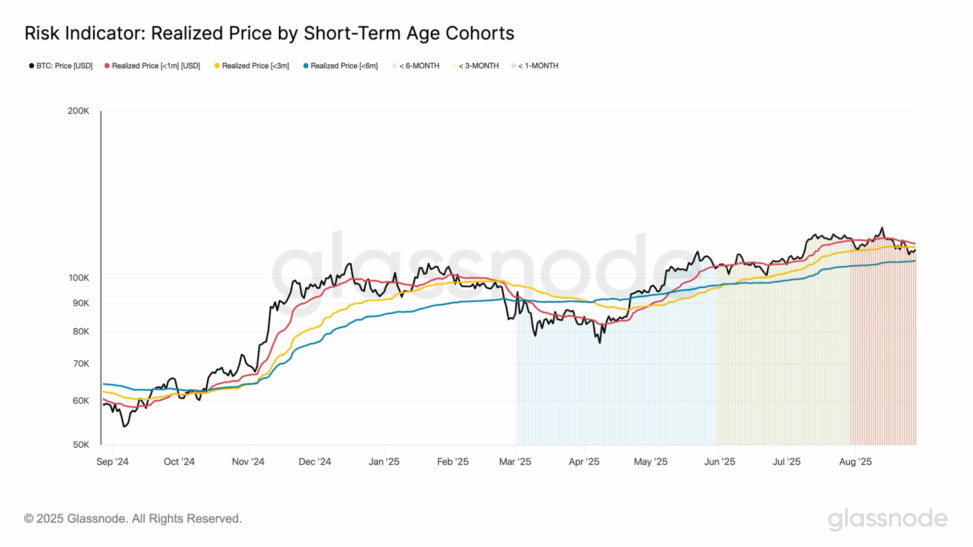Click the glassnode logo at bottom right
This screenshot has height=547, width=973.
pos(888,519)
